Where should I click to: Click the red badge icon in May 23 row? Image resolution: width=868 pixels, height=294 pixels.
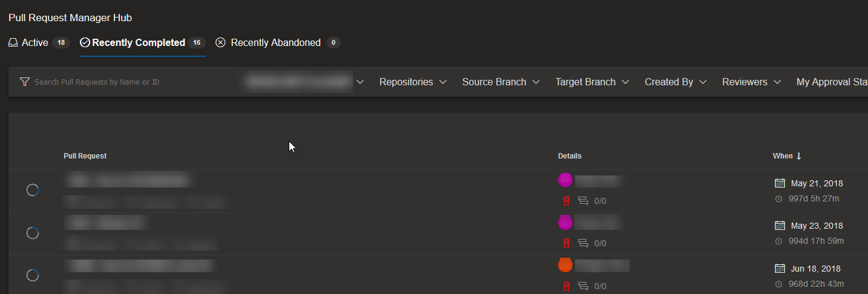[x=567, y=243]
